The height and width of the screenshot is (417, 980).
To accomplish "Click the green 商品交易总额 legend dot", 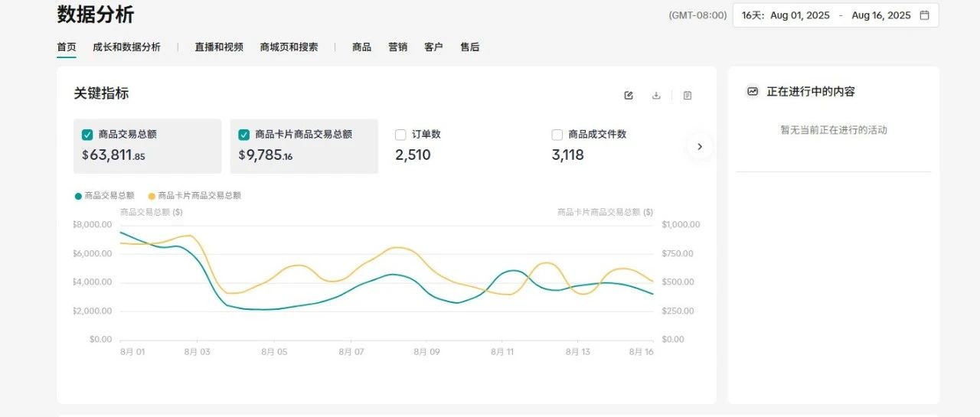I will coord(78,196).
